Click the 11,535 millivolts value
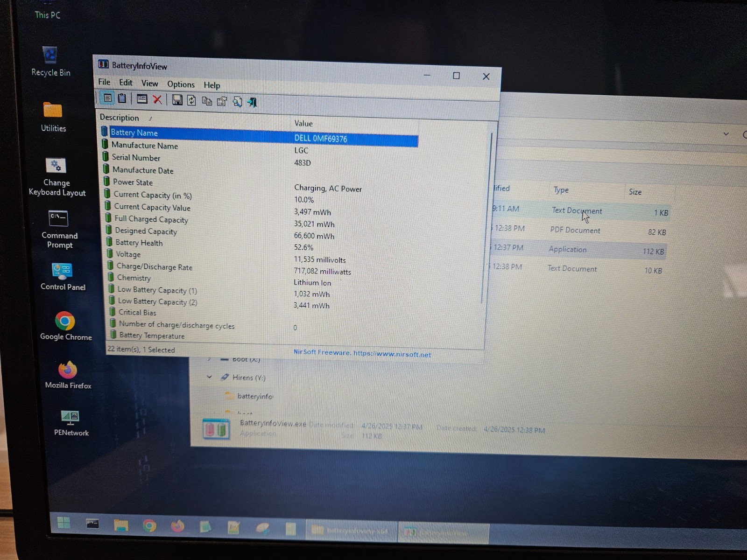 pos(320,259)
